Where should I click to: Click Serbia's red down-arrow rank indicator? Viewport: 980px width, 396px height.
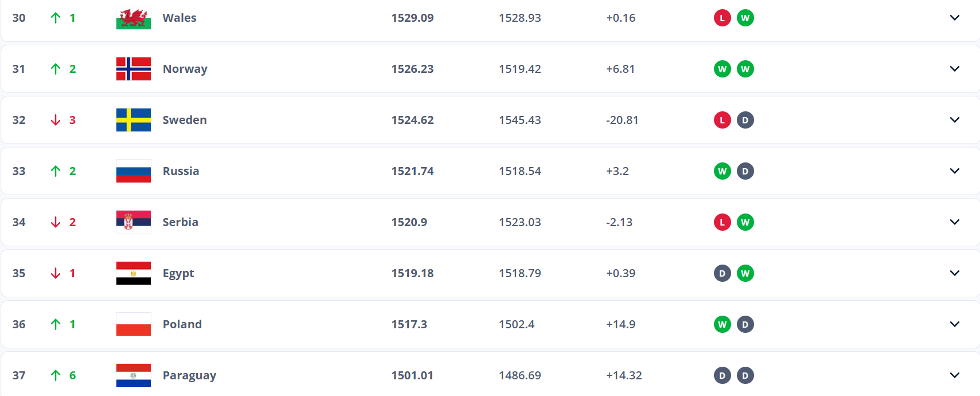tap(56, 222)
